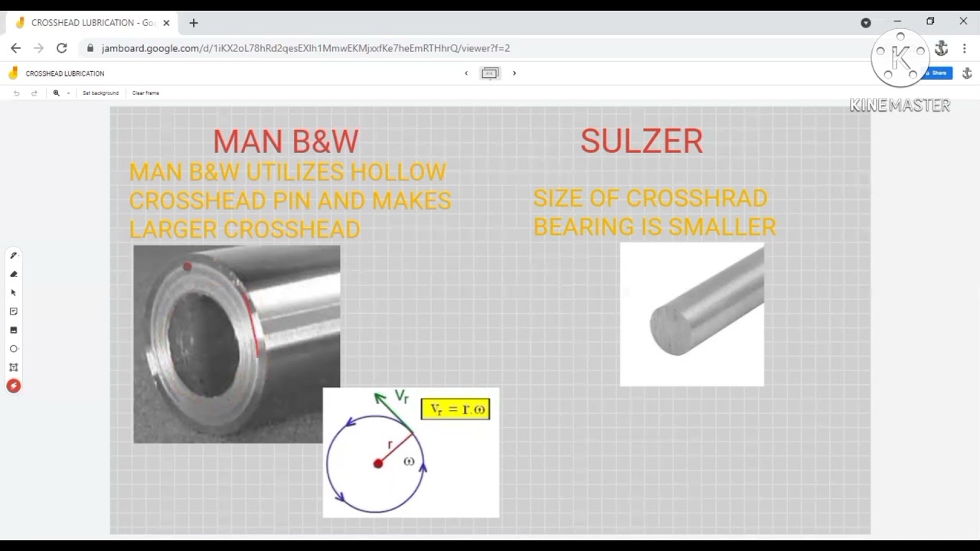Go to the previous frame

466,73
